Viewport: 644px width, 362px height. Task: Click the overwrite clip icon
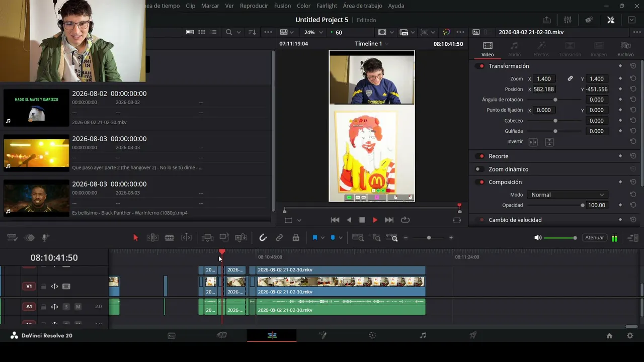(224, 238)
